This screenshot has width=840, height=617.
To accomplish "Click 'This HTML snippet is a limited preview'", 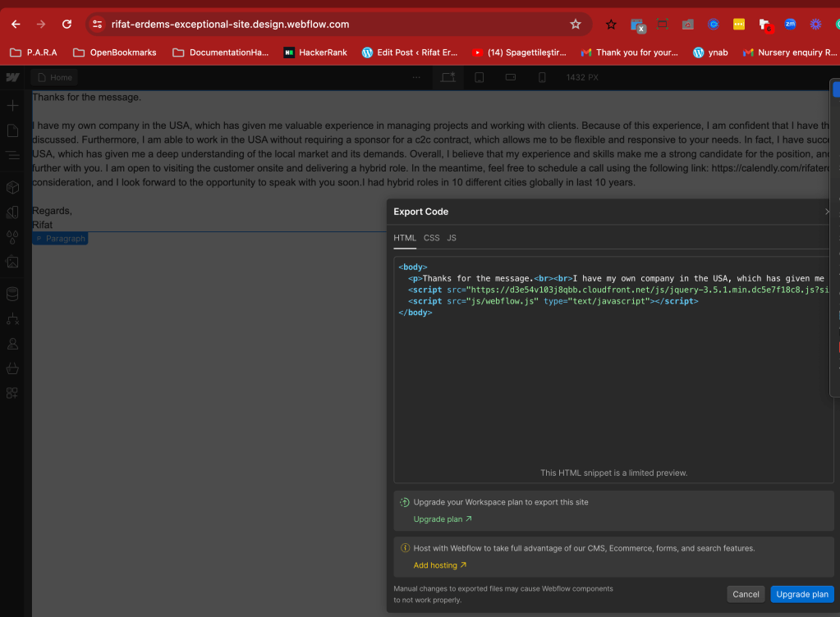I will (x=613, y=473).
